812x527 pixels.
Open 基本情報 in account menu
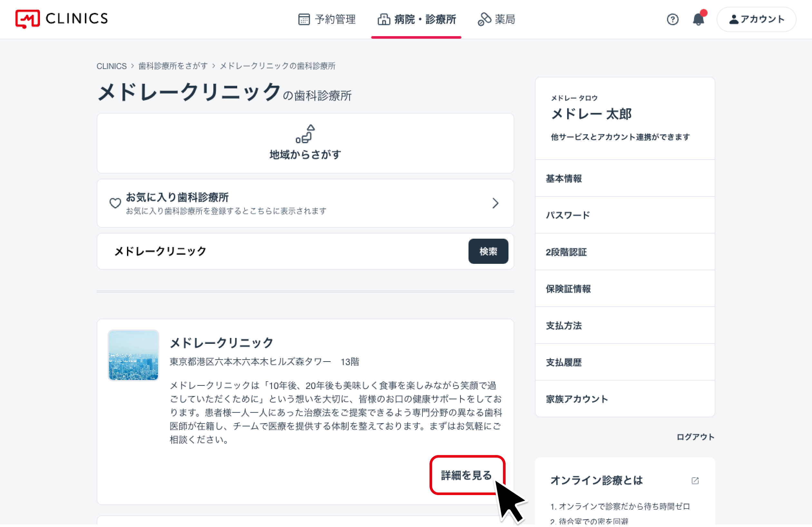625,178
